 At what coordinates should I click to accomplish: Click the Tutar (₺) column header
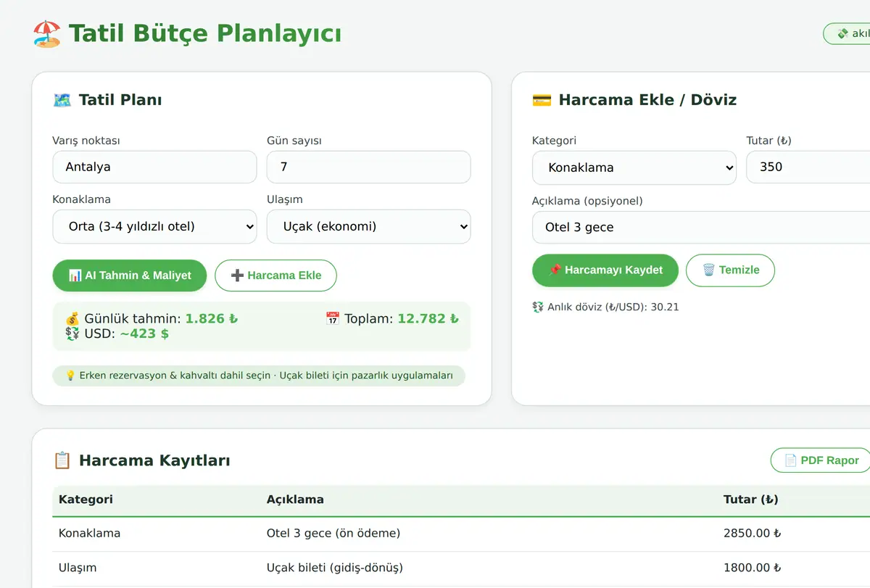coord(751,500)
